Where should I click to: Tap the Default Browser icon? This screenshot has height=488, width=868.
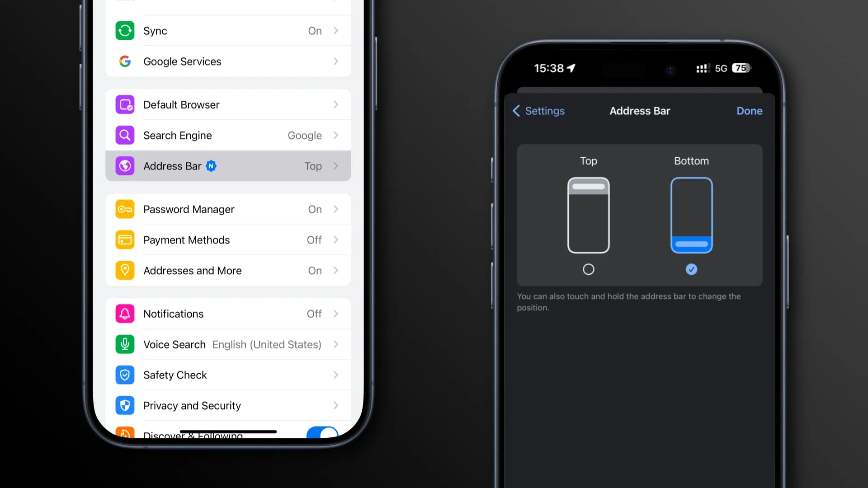[125, 105]
